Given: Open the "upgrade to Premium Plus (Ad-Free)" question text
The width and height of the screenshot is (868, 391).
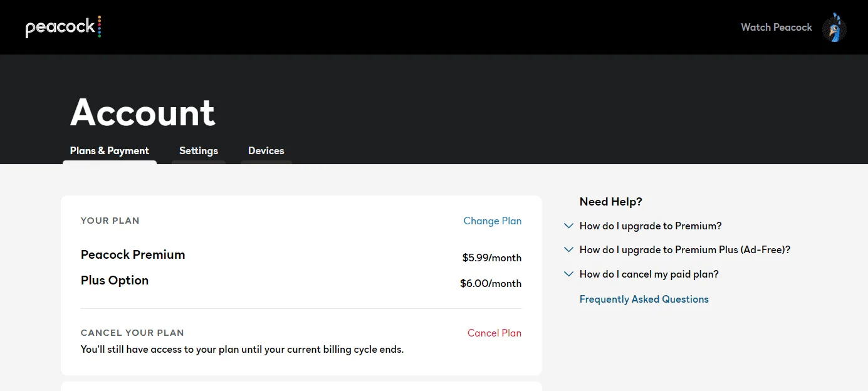Looking at the screenshot, I should pyautogui.click(x=685, y=249).
